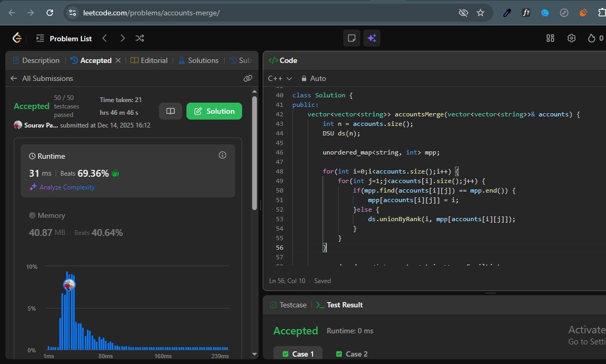This screenshot has height=364, width=606.
Task: Select the Case 1 test button
Action: coord(298,353)
